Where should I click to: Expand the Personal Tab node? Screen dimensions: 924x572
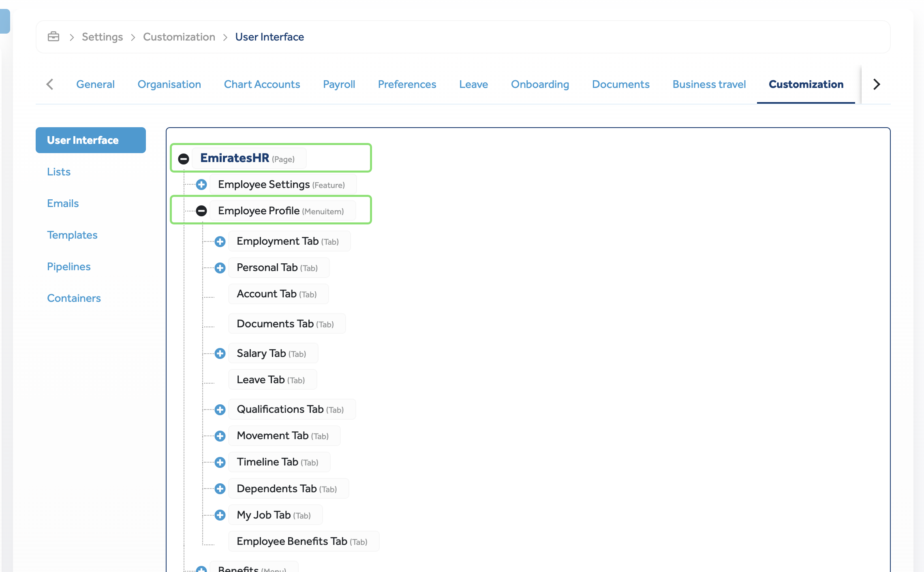(x=220, y=268)
